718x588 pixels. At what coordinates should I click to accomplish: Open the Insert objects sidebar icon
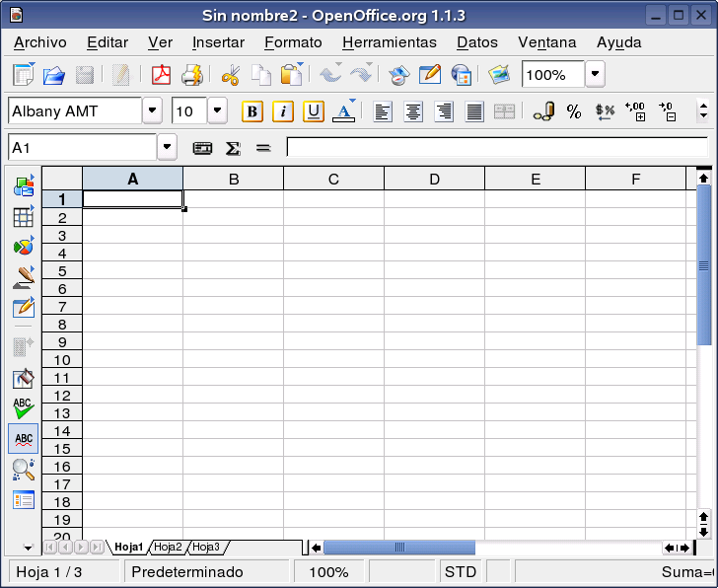tap(24, 185)
